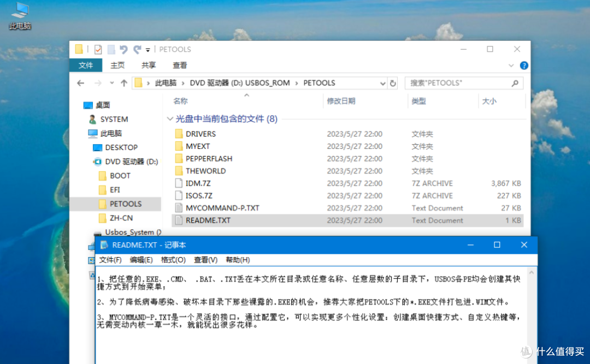This screenshot has width=590, height=364.
Task: Open the address bar history dropdown
Action: coord(382,83)
